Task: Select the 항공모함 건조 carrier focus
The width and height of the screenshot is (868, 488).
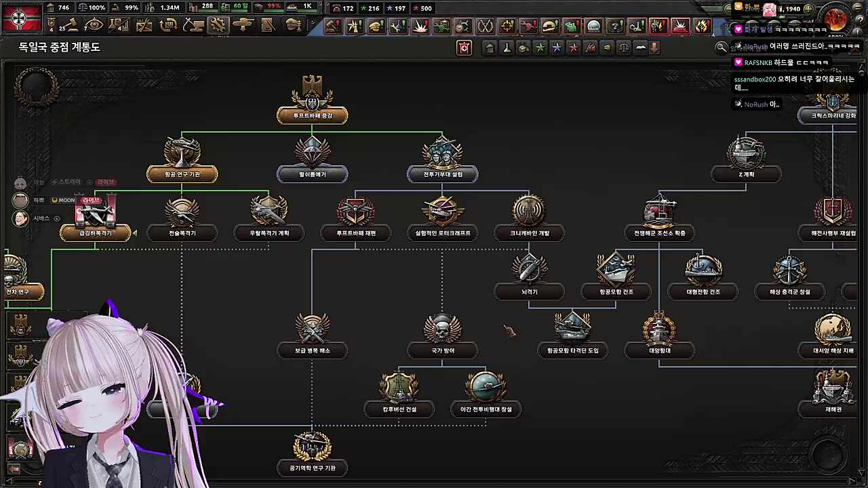Action: coord(616,291)
